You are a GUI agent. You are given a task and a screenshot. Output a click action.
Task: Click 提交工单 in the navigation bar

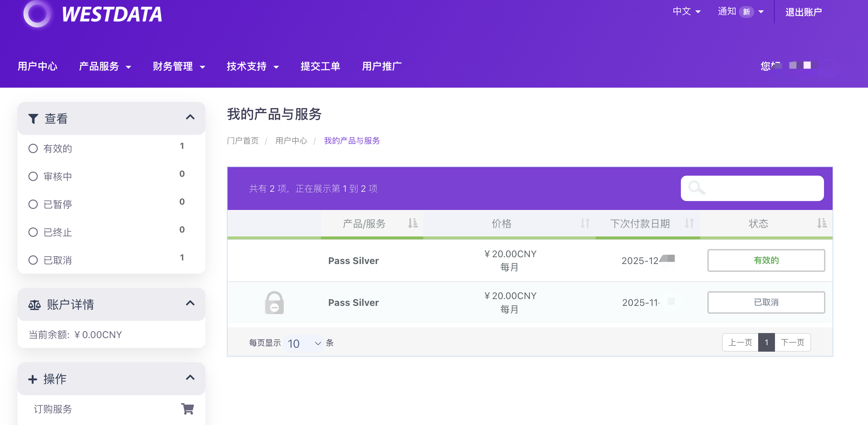320,66
